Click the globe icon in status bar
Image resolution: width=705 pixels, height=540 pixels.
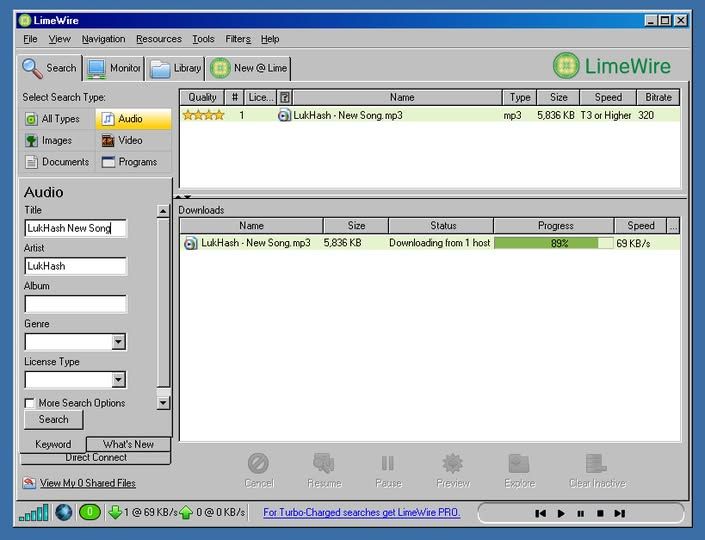[64, 513]
